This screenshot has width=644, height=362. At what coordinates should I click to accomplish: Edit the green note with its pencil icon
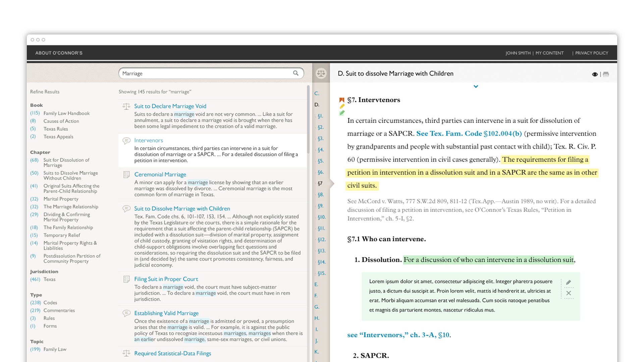pyautogui.click(x=569, y=282)
